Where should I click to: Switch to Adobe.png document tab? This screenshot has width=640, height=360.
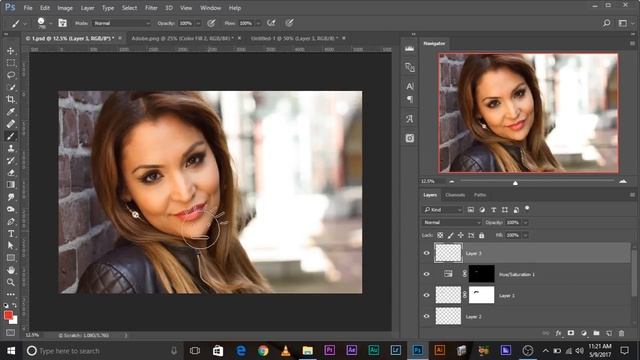coord(182,38)
